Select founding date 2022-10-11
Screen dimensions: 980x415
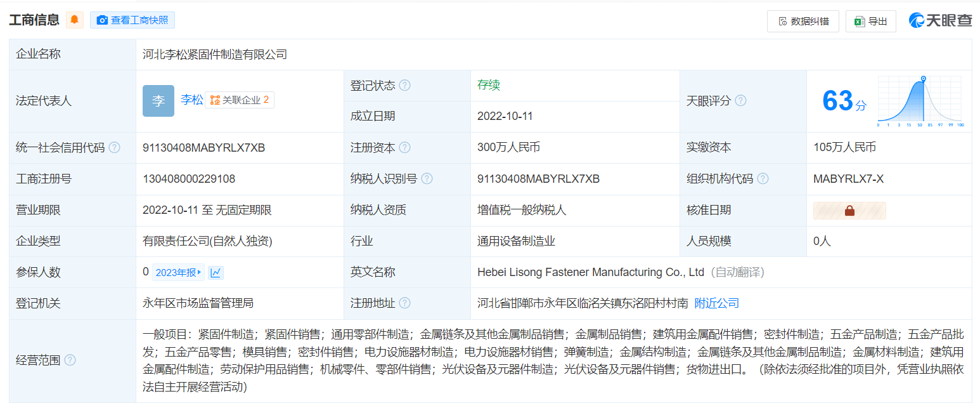coord(505,116)
